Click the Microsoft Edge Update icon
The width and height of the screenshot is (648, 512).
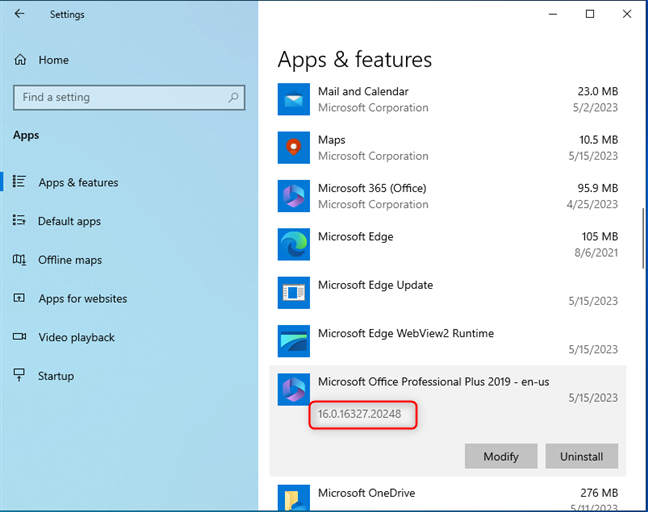[x=293, y=293]
